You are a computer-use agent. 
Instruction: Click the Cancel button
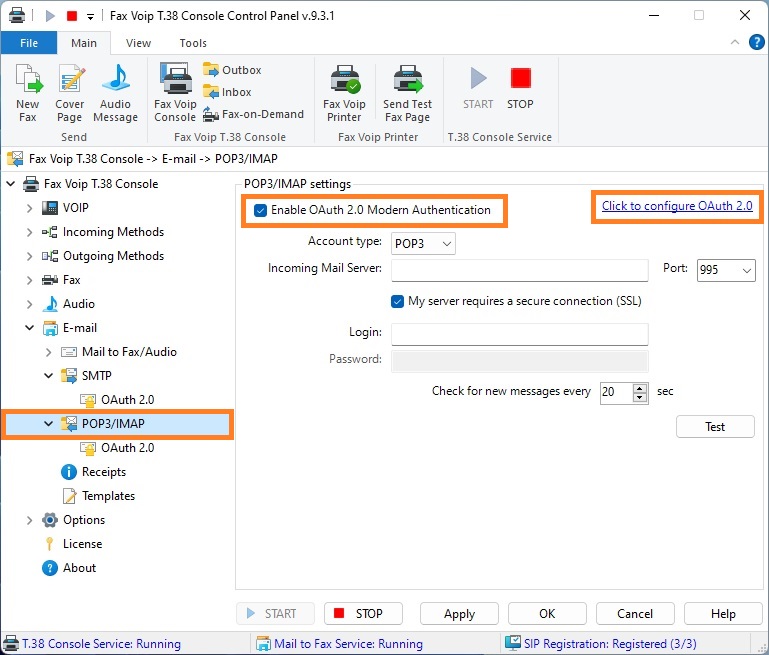(x=635, y=614)
